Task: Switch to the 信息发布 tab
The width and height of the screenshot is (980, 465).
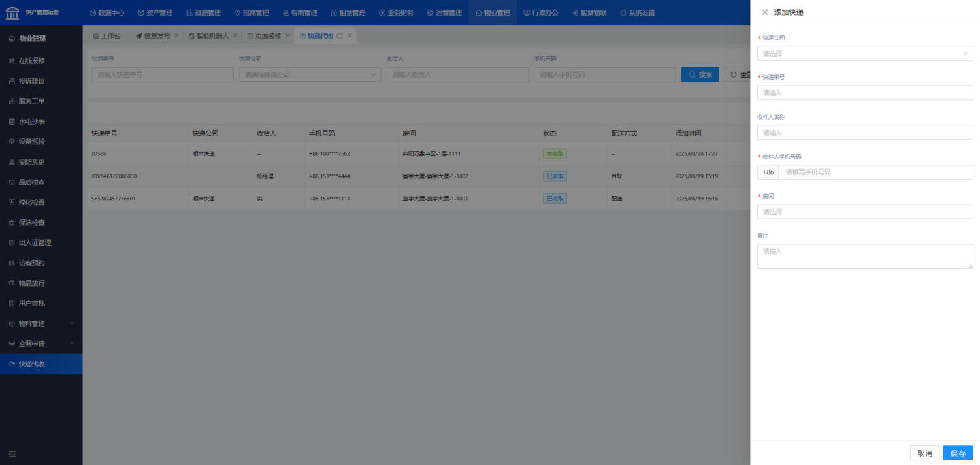Action: pyautogui.click(x=153, y=36)
